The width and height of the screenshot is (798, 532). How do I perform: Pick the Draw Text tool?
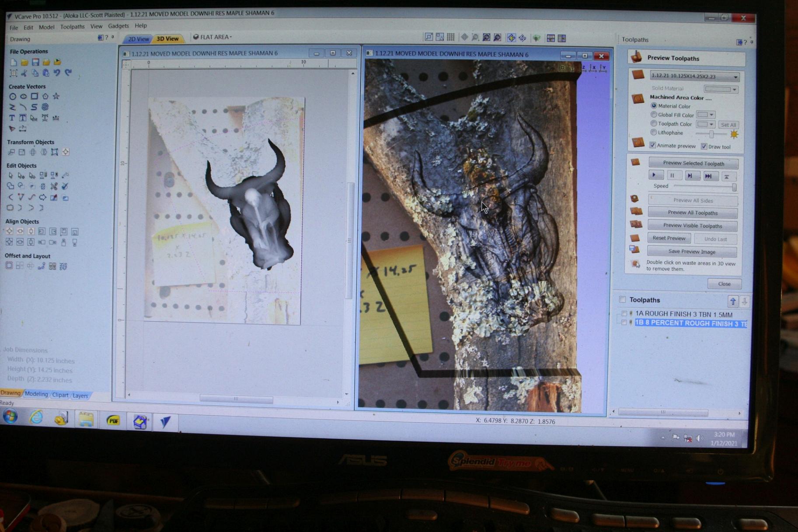[x=12, y=118]
